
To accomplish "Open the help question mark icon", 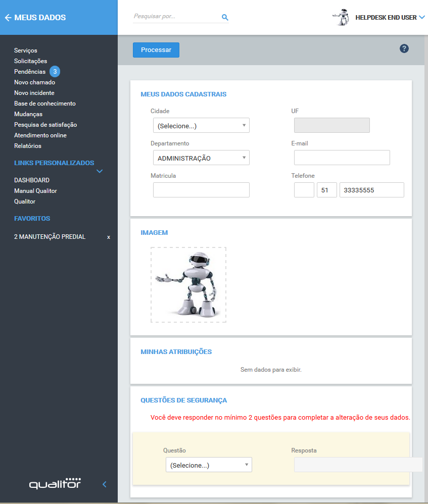I will tap(404, 48).
